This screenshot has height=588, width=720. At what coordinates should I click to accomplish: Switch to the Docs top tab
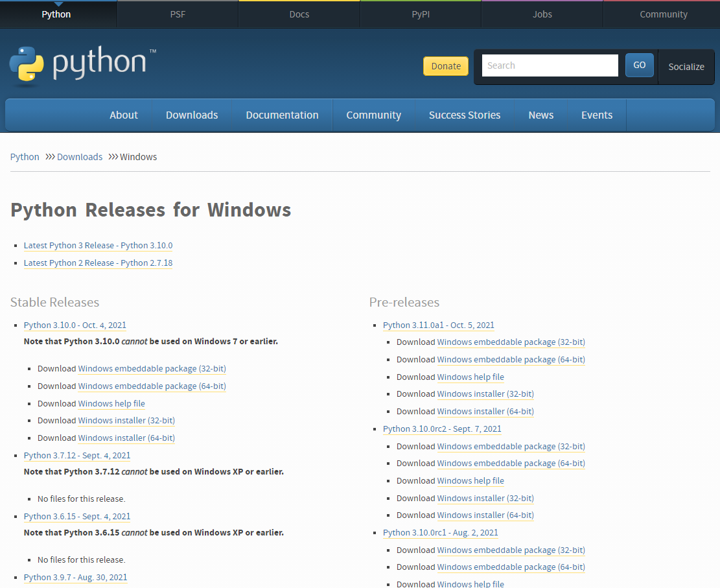299,14
